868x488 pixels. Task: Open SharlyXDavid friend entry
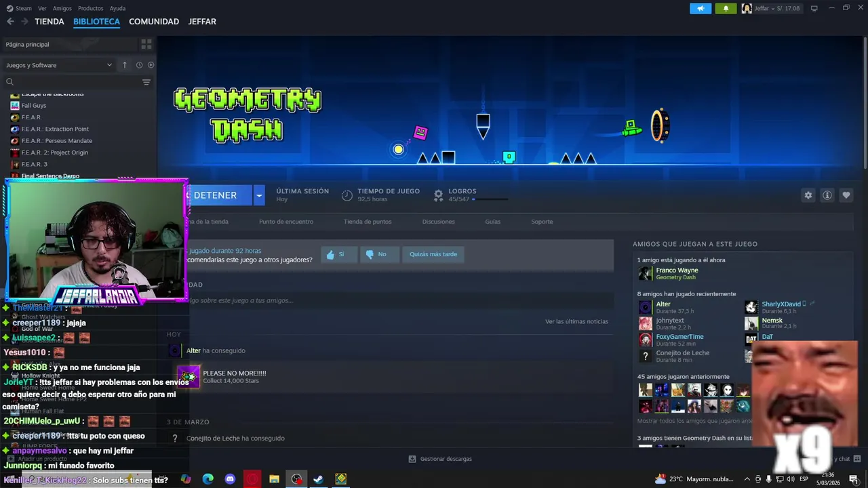pyautogui.click(x=781, y=304)
